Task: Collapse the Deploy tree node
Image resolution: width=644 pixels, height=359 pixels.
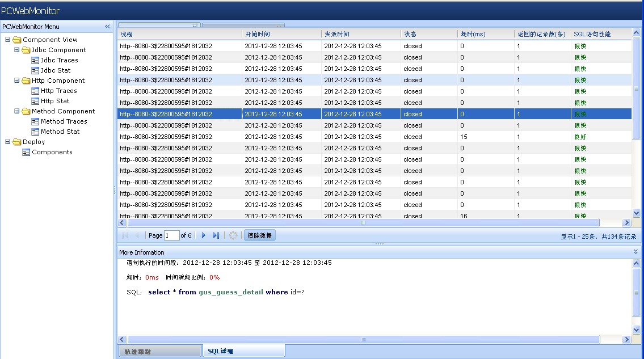Action: click(x=8, y=142)
